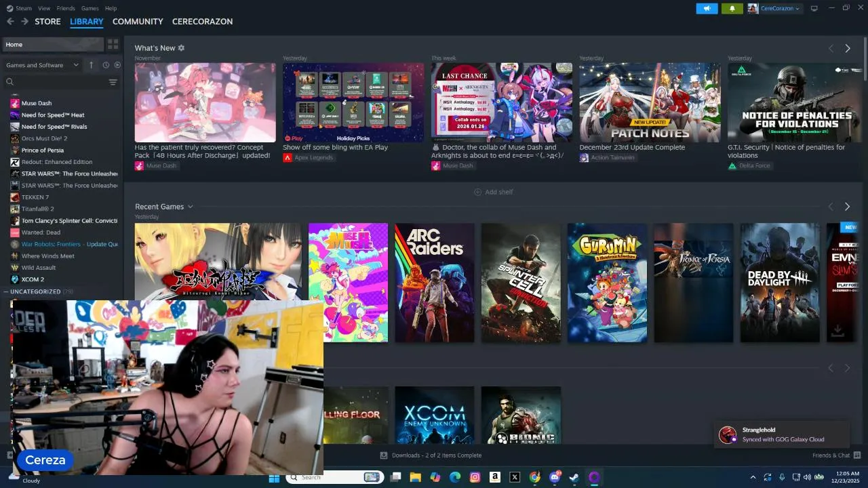Open Instagram from the taskbar
Image resolution: width=868 pixels, height=488 pixels.
475,477
